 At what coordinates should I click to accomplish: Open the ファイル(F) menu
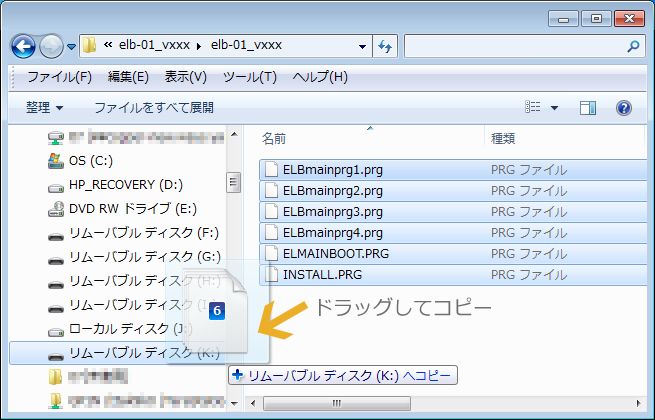[x=59, y=77]
